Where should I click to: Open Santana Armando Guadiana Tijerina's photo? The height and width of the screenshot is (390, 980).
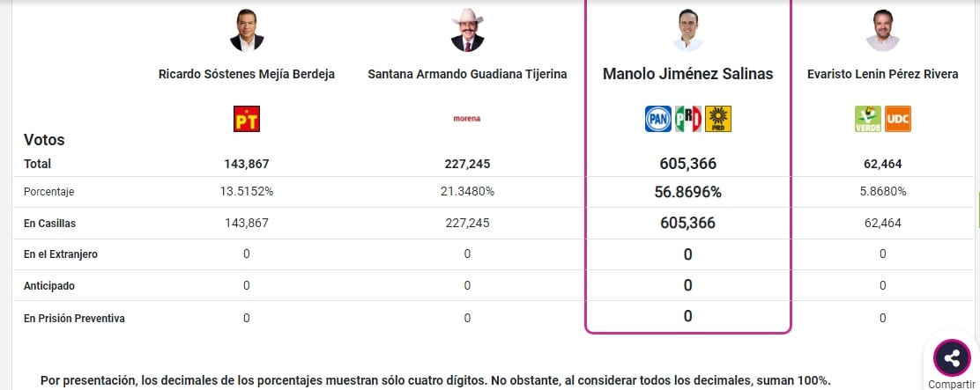467,31
